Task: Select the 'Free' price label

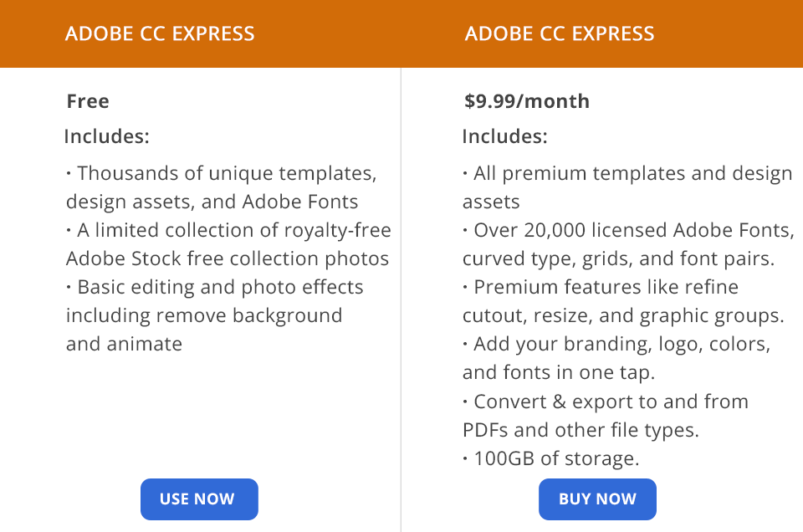Action: point(88,101)
